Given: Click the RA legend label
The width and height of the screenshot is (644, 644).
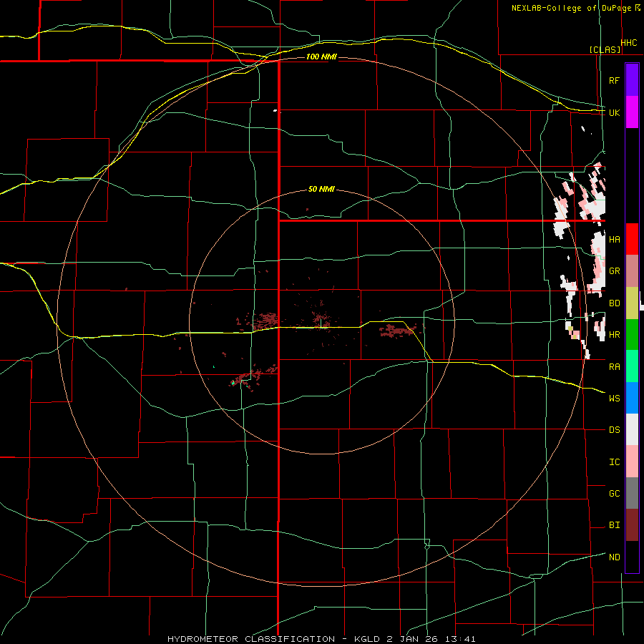Looking at the screenshot, I should point(614,367).
